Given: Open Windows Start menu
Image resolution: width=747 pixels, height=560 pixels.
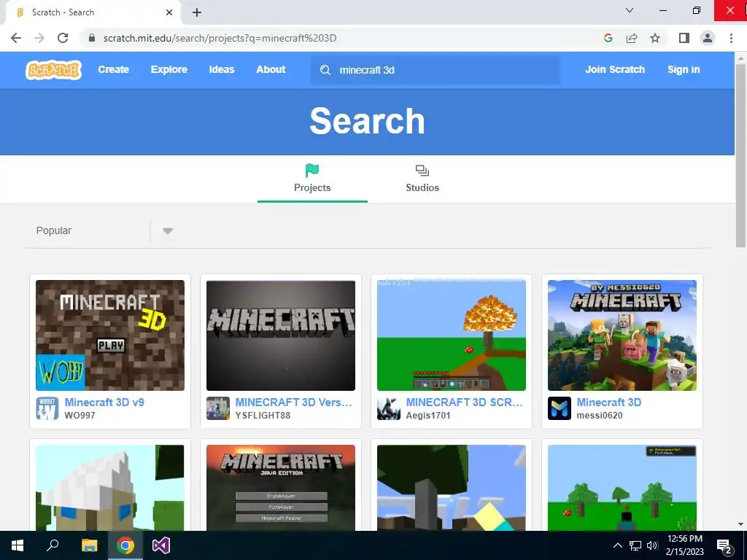Looking at the screenshot, I should (x=18, y=545).
